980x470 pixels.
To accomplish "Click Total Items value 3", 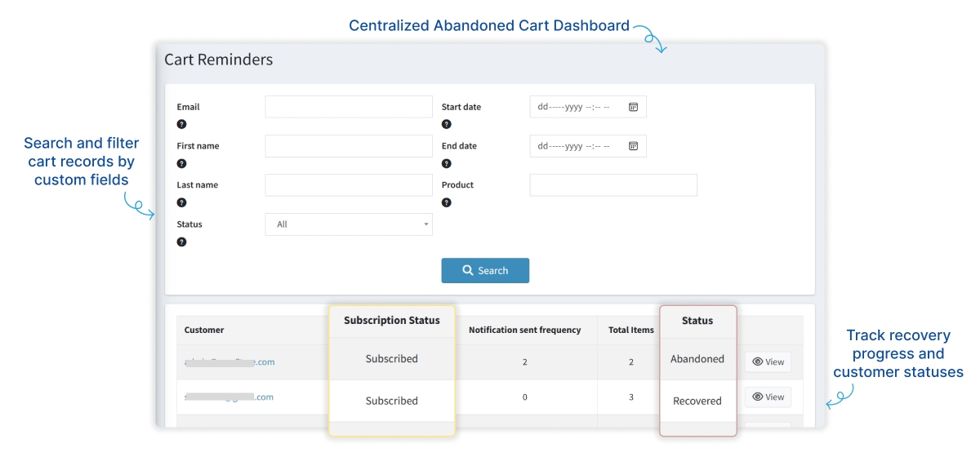I will [x=631, y=397].
